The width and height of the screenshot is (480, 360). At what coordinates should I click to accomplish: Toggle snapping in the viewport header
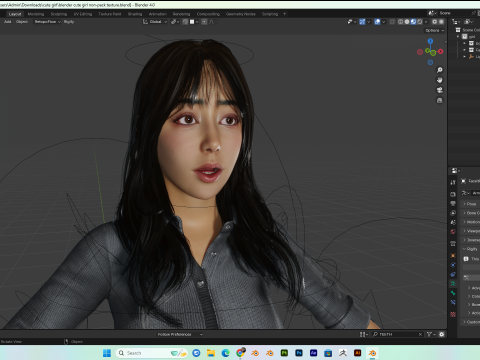[185, 22]
